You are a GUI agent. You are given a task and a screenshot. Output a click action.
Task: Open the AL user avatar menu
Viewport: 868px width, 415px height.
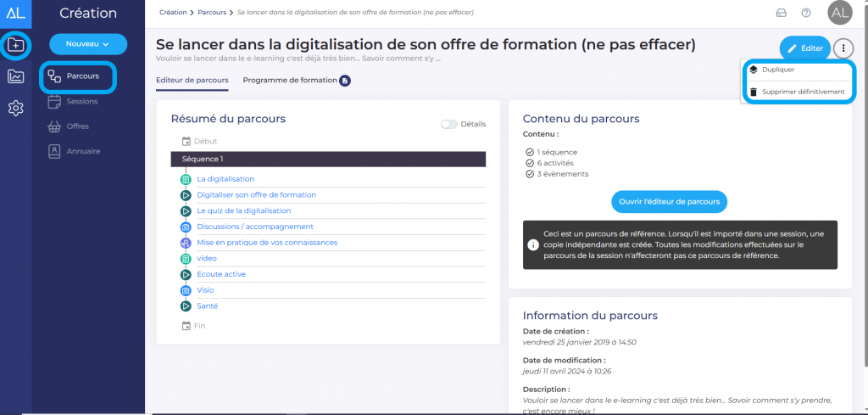(839, 13)
